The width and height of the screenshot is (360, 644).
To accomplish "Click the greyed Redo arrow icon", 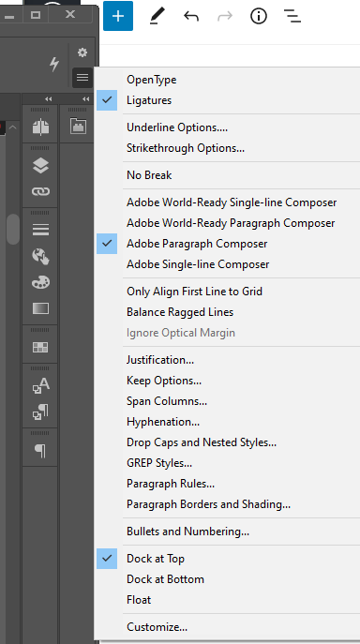I will click(x=225, y=17).
